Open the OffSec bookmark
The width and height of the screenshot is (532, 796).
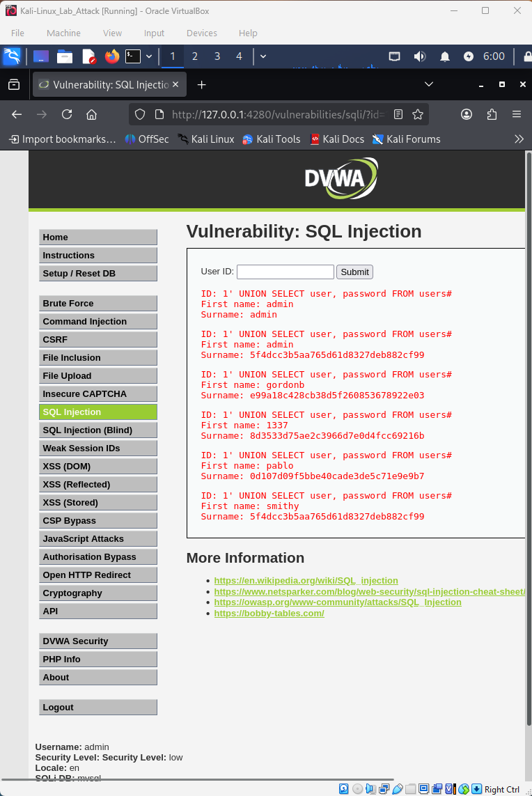pyautogui.click(x=147, y=139)
